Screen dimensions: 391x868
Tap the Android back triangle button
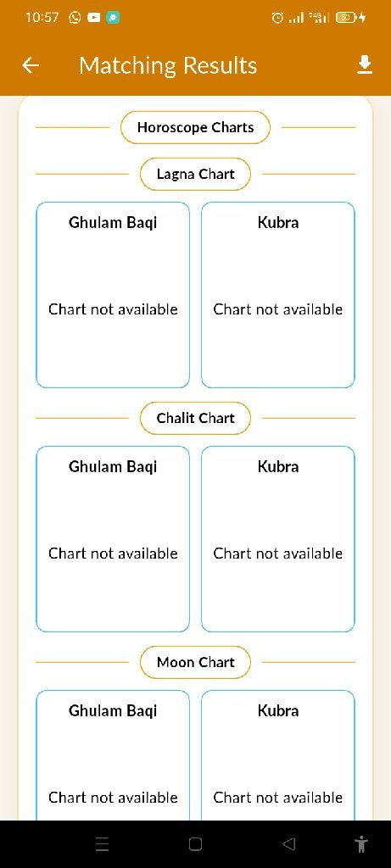288,843
